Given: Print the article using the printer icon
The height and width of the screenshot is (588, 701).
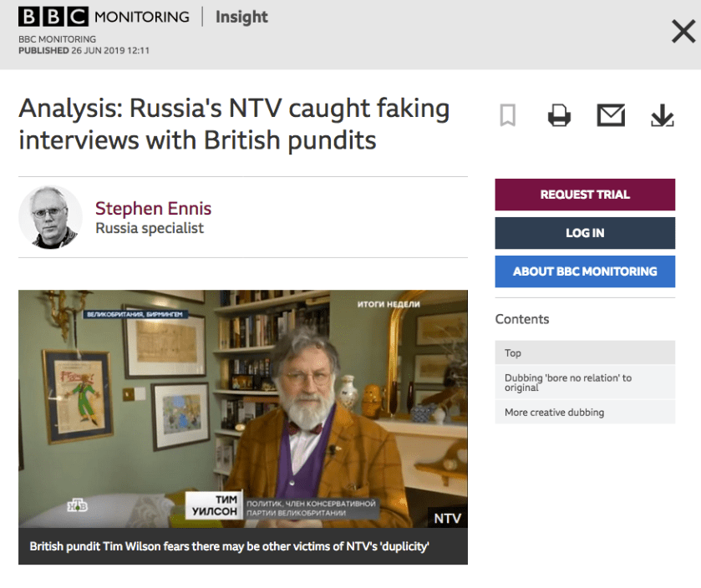Looking at the screenshot, I should (x=559, y=115).
